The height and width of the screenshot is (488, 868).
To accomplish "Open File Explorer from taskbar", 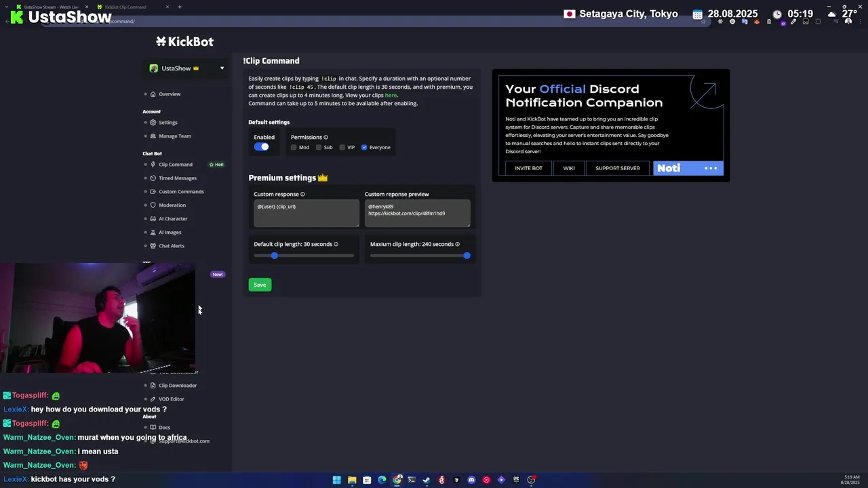I will (352, 480).
